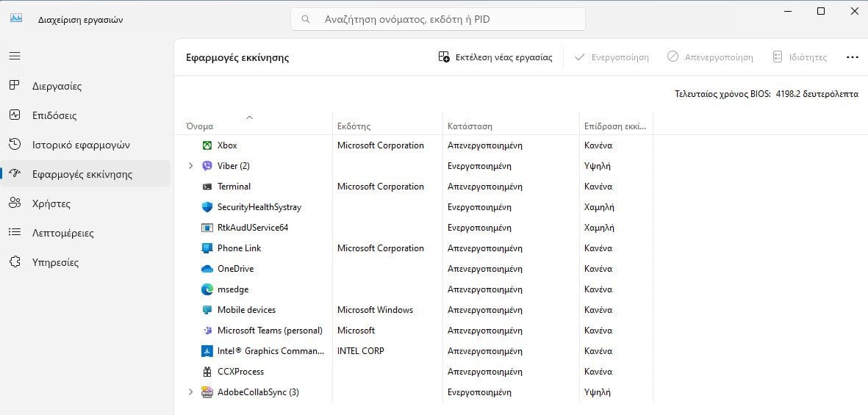
Task: Select the SecurityHealthSystray shield icon
Action: click(207, 207)
